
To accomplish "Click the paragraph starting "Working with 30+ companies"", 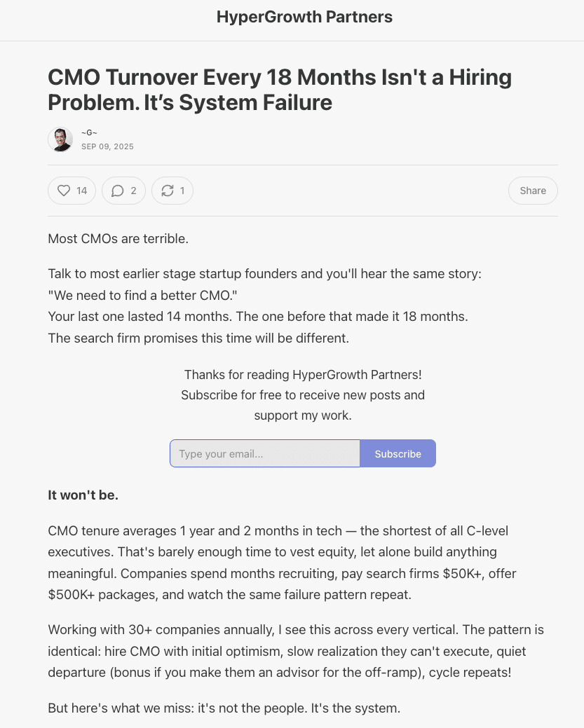I will click(x=295, y=651).
